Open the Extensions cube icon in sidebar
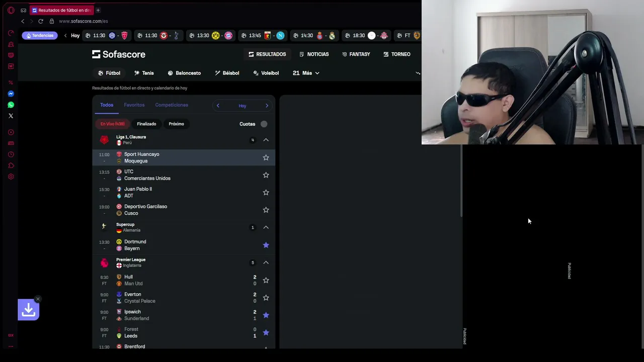The height and width of the screenshot is (362, 644). [x=11, y=165]
